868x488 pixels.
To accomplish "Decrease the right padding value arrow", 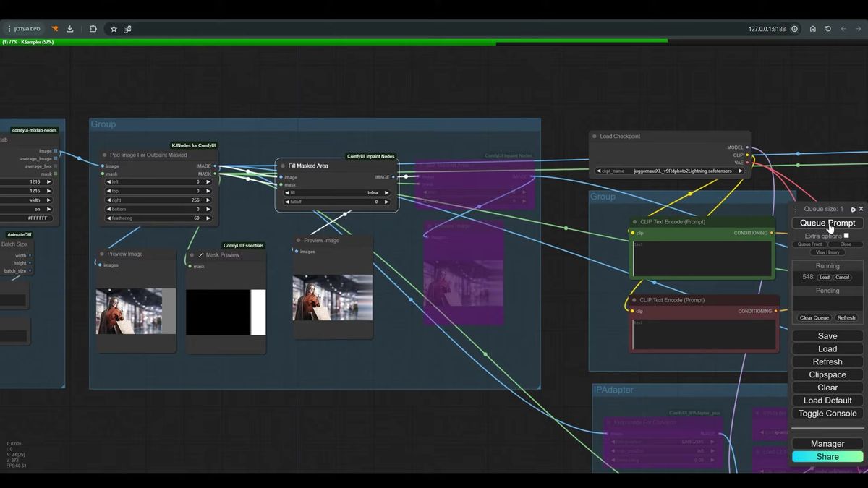I will 109,200.
